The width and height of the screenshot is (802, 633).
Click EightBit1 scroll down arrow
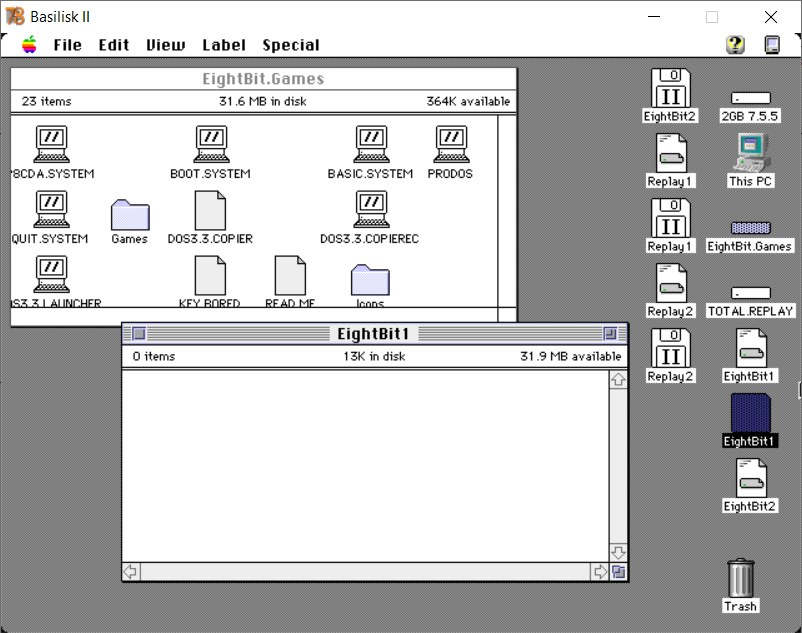click(x=618, y=553)
